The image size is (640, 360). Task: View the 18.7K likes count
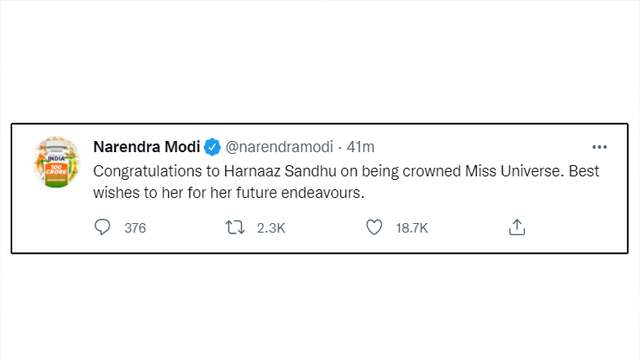tap(412, 228)
